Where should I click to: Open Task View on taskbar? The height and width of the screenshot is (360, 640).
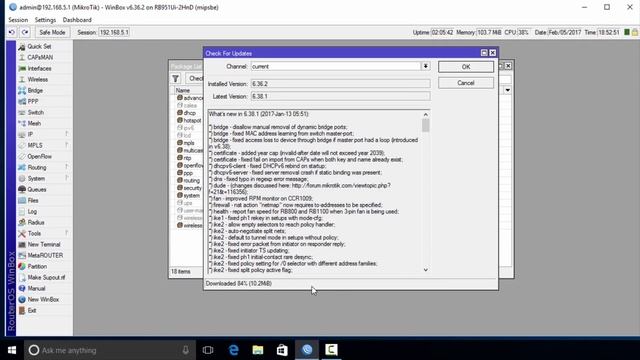pos(208,350)
